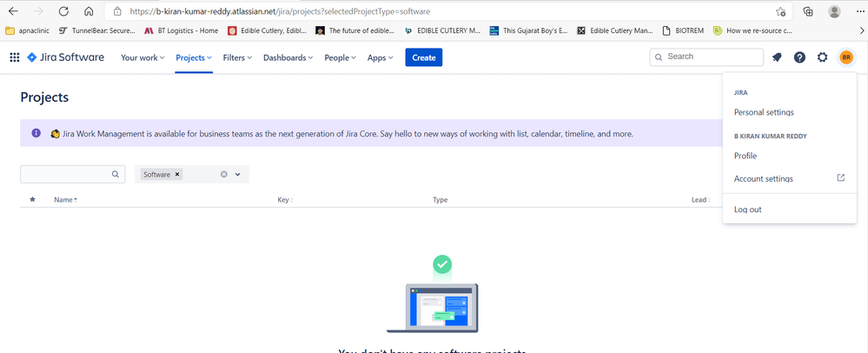
Task: Open the browser user profile icon
Action: [x=834, y=11]
